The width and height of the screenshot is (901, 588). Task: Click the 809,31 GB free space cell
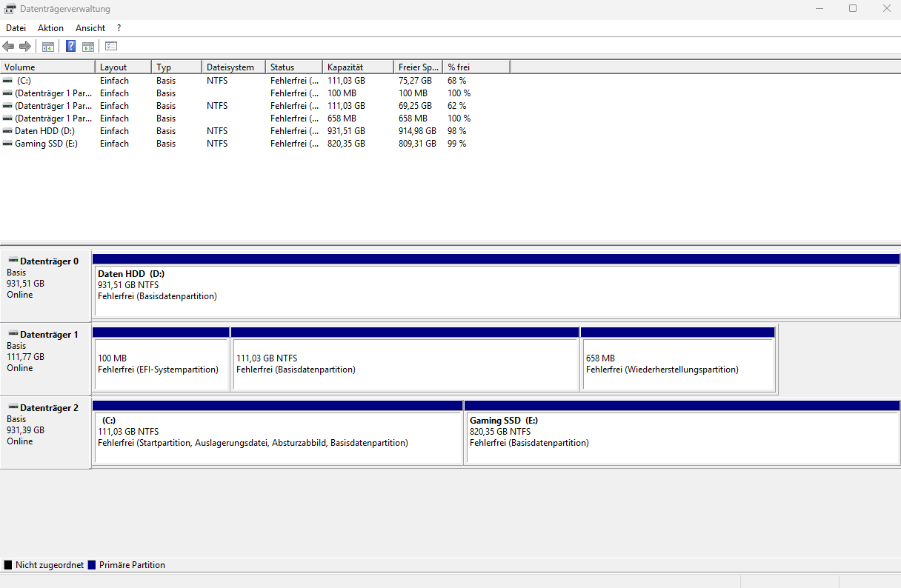click(417, 144)
